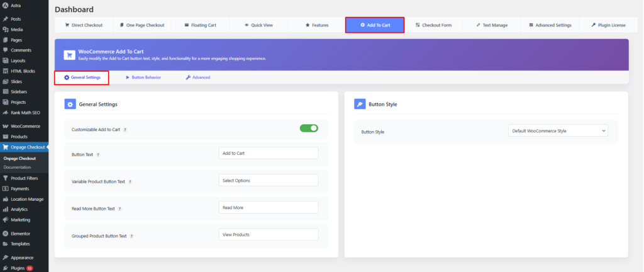This screenshot has width=644, height=272.
Task: Click the gear icon in General Settings heading
Action: click(70, 104)
